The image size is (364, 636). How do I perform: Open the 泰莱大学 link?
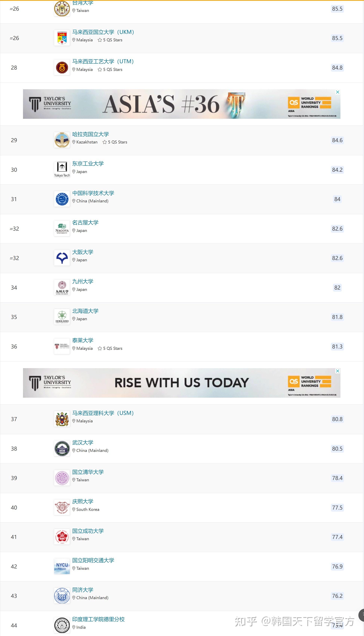pos(83,340)
